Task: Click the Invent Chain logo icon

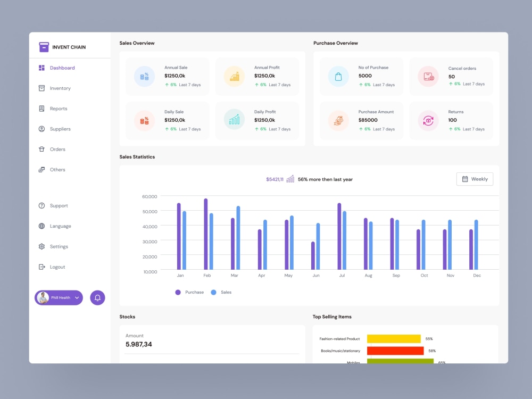Action: 44,47
